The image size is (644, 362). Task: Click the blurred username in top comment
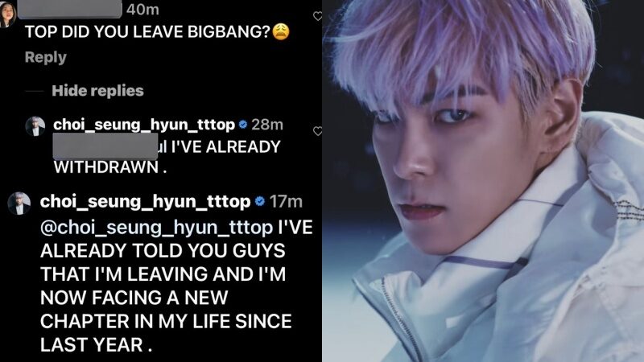click(x=70, y=10)
